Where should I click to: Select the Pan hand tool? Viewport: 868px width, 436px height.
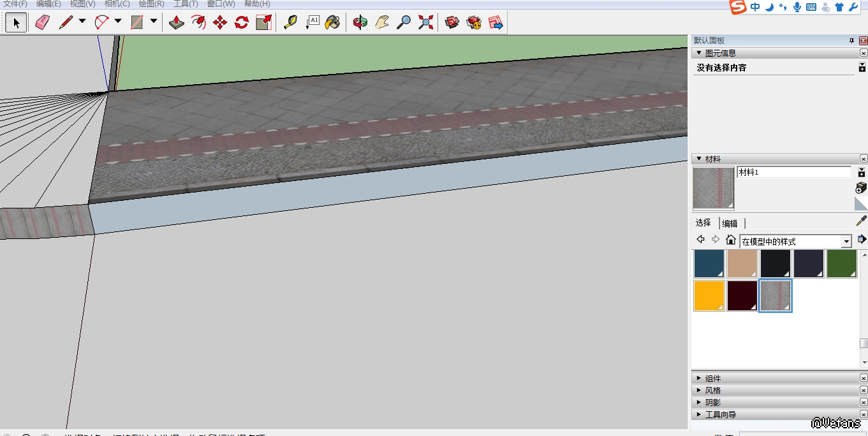[381, 23]
